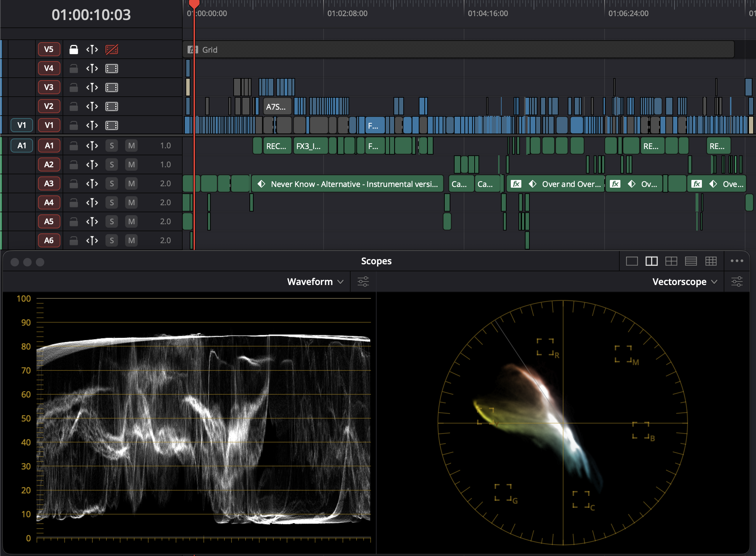The width and height of the screenshot is (756, 556).
Task: Click the A1 source patch button
Action: pos(22,146)
